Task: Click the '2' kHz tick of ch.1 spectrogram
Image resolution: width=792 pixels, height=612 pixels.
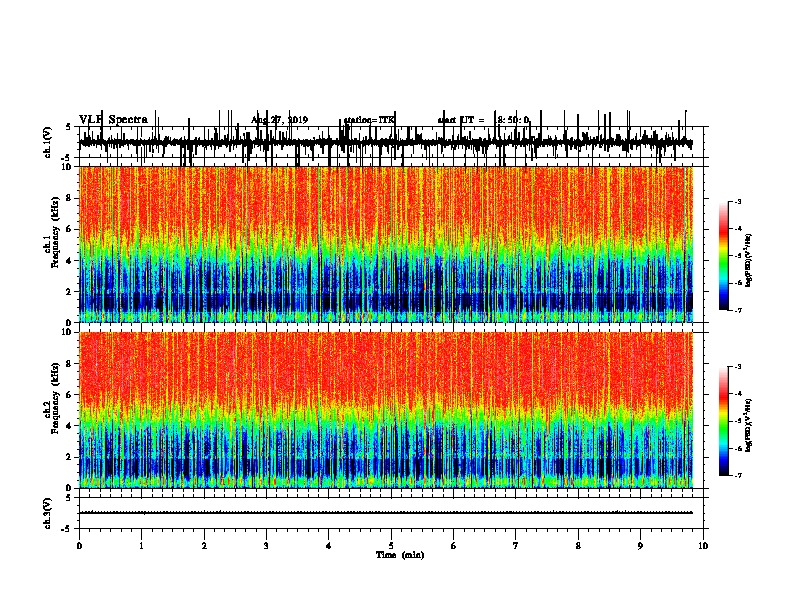Action: (70, 291)
